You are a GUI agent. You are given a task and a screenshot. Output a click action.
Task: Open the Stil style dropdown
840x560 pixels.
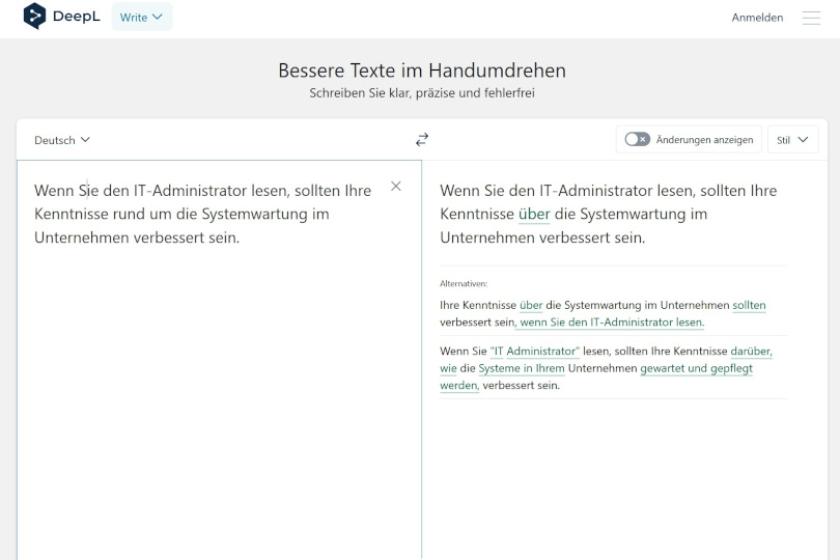click(792, 139)
